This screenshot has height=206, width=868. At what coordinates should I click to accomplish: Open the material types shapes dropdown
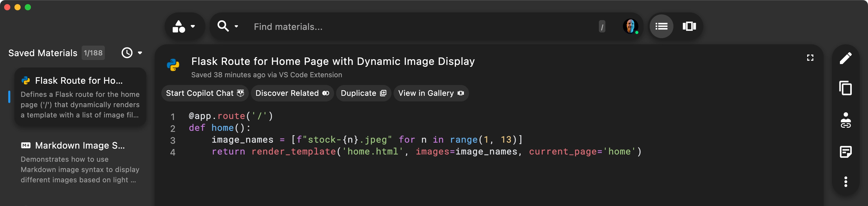pyautogui.click(x=184, y=26)
